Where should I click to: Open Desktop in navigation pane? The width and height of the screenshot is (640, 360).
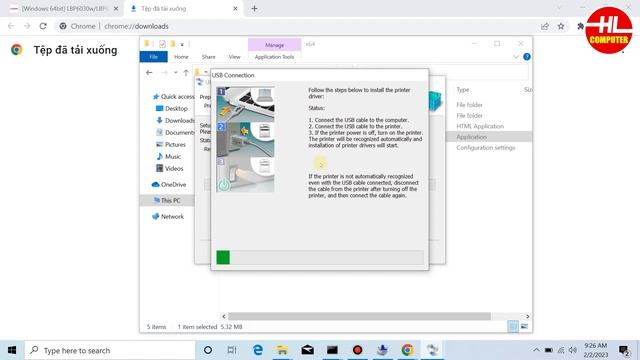(172, 109)
